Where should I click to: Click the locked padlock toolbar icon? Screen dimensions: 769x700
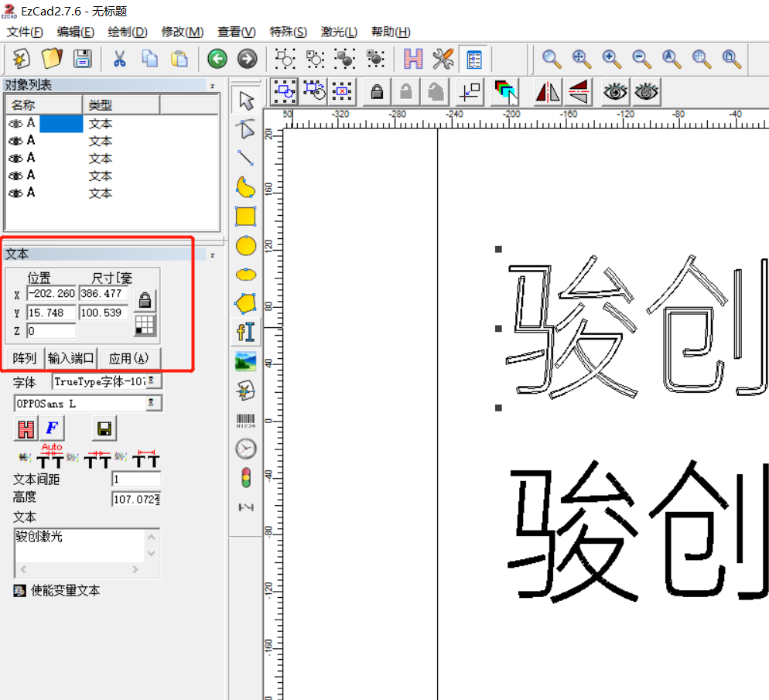(377, 92)
